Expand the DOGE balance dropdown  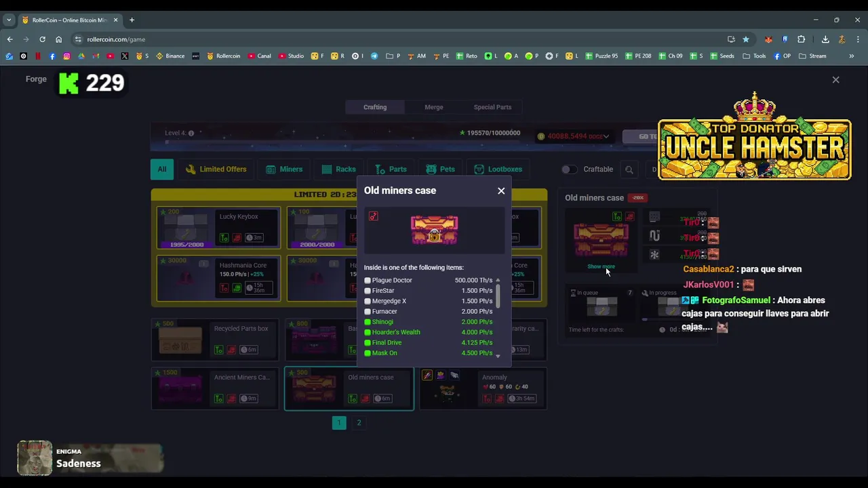tap(606, 136)
